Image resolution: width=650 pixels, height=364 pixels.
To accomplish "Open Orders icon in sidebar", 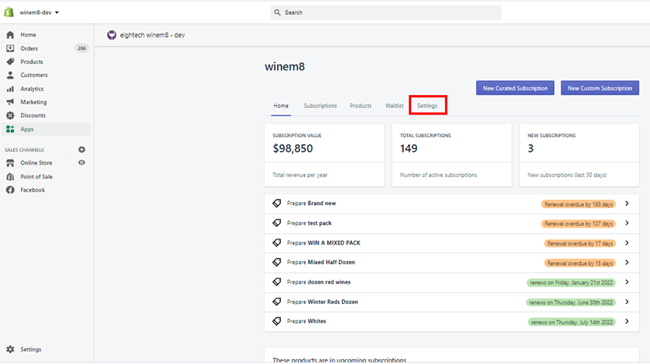I will (x=10, y=49).
